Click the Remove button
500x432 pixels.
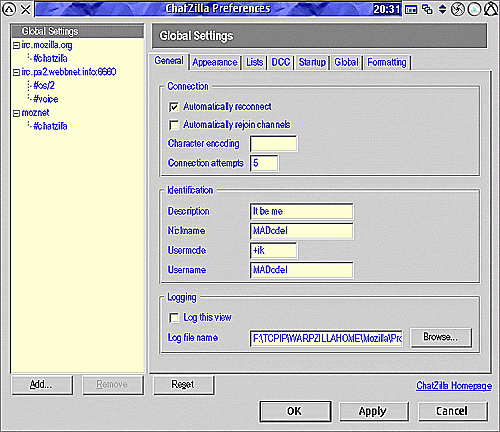point(113,385)
